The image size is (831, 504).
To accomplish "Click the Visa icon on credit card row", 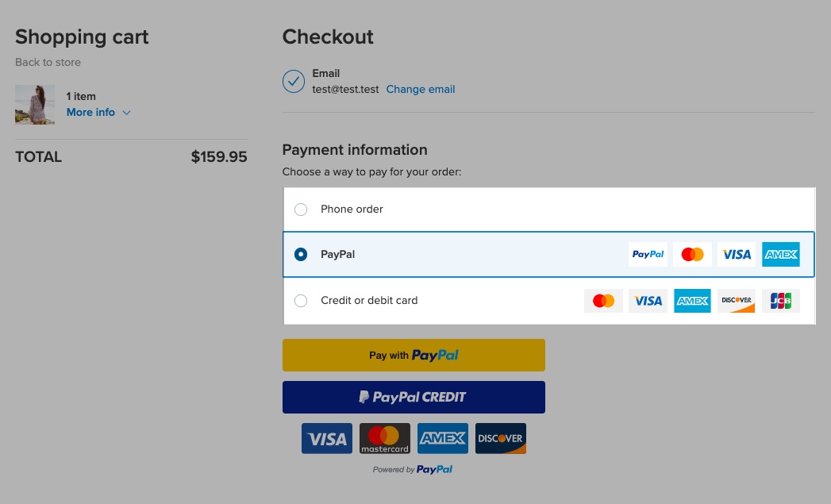I will click(x=648, y=301).
